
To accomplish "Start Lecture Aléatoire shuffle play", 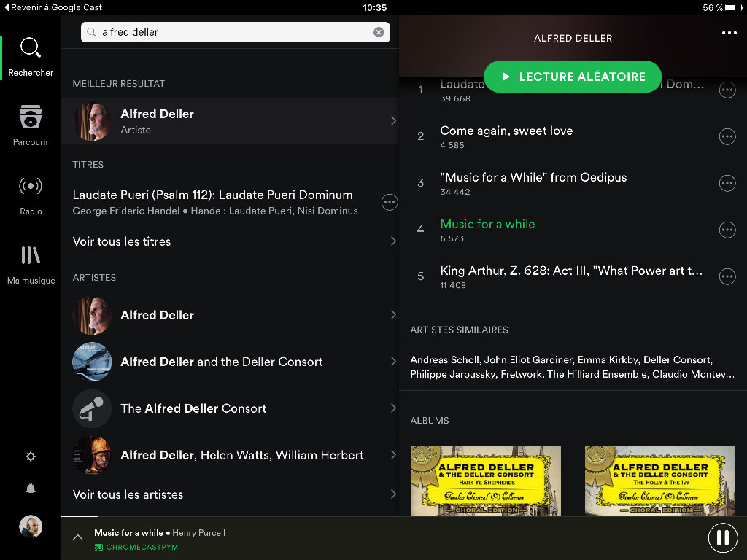I will tap(573, 77).
